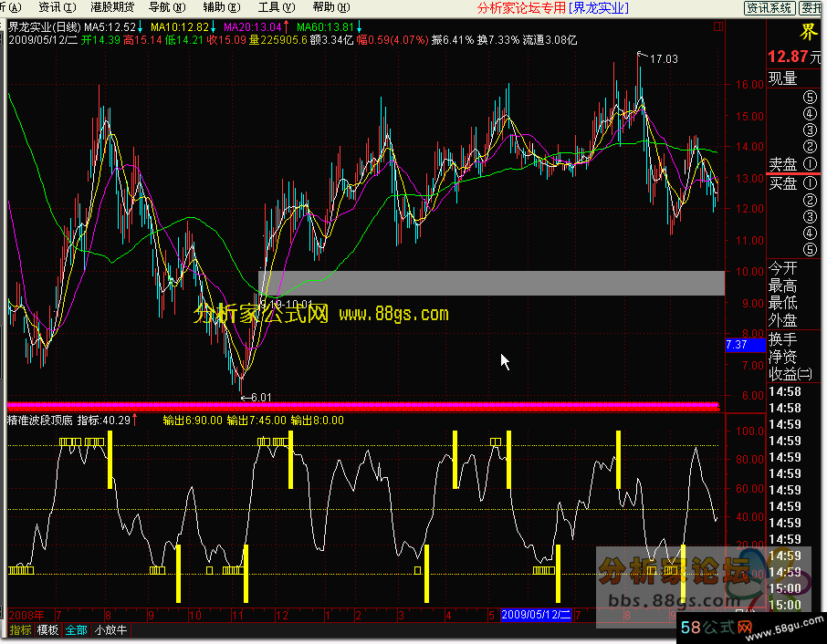The height and width of the screenshot is (644, 827).
Task: Click 买盘 level ① row
Action: pos(793,183)
